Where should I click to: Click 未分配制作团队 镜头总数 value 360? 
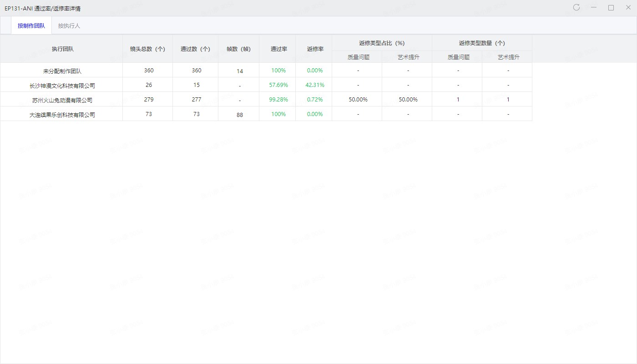(149, 71)
